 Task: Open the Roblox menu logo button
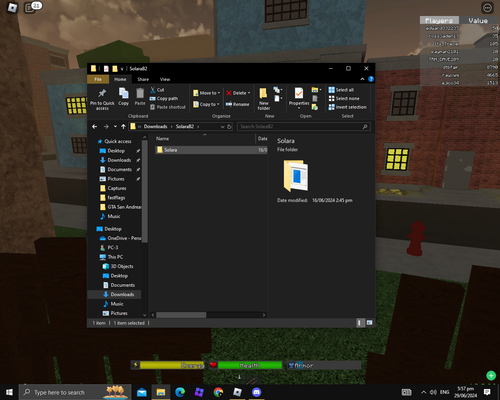pos(12,7)
